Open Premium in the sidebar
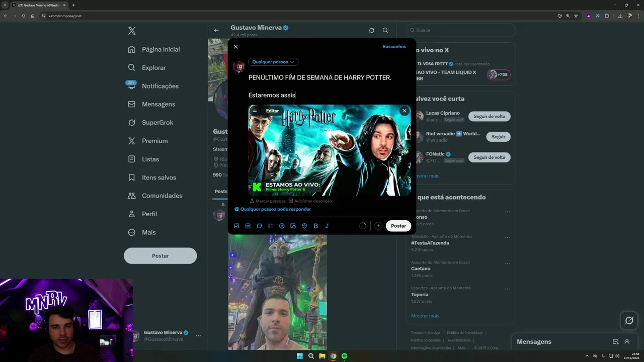The image size is (644, 362). (148, 141)
